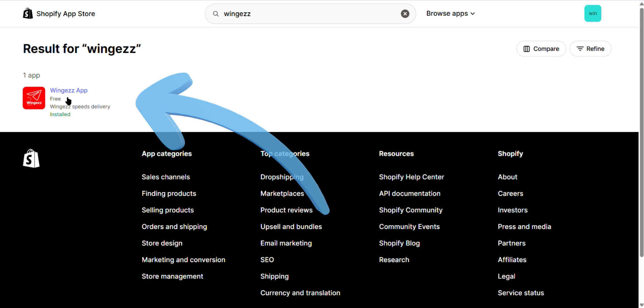Click the Compare button
This screenshot has height=308, width=644.
coord(541,49)
